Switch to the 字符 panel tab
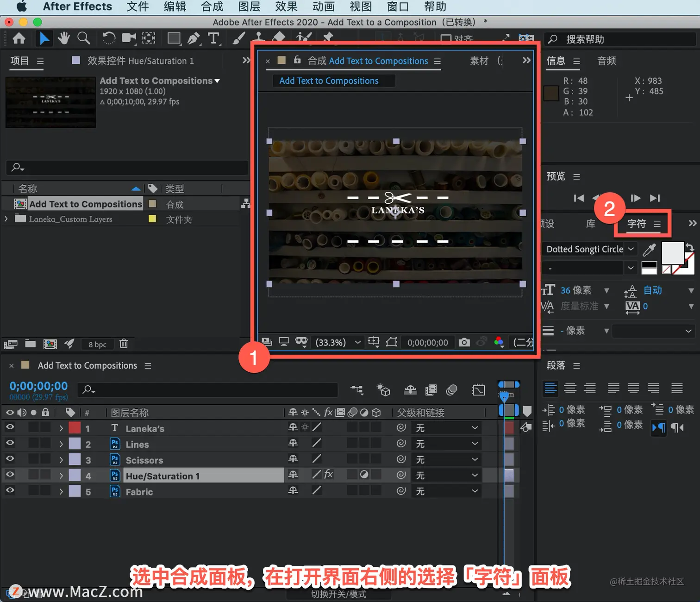Viewport: 700px width, 602px height. pyautogui.click(x=637, y=224)
